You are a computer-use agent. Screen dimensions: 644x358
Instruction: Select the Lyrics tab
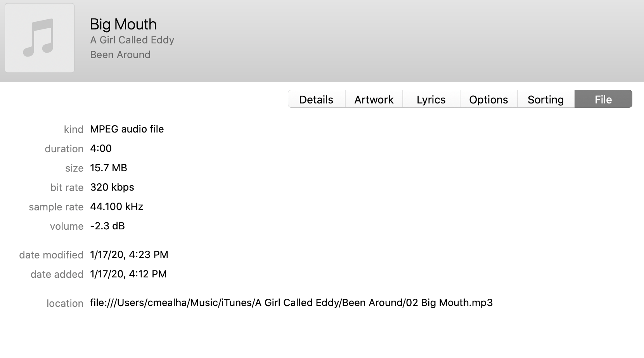pyautogui.click(x=431, y=99)
